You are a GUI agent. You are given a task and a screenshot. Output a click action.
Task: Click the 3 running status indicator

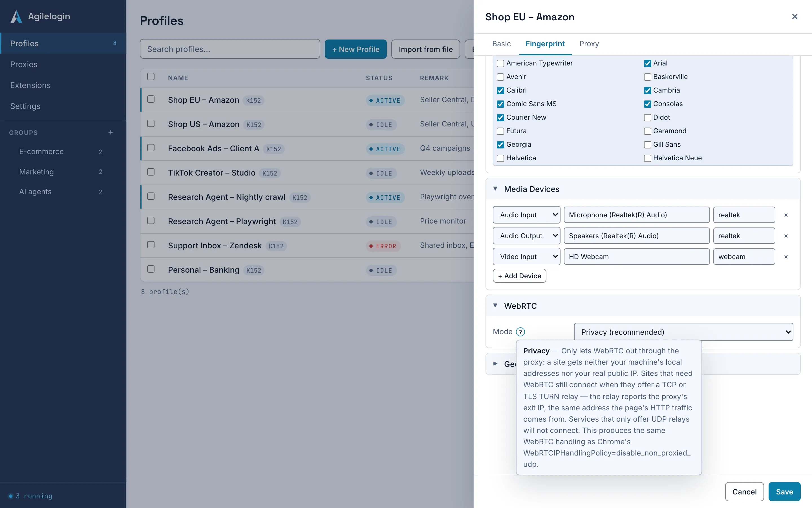(30, 496)
